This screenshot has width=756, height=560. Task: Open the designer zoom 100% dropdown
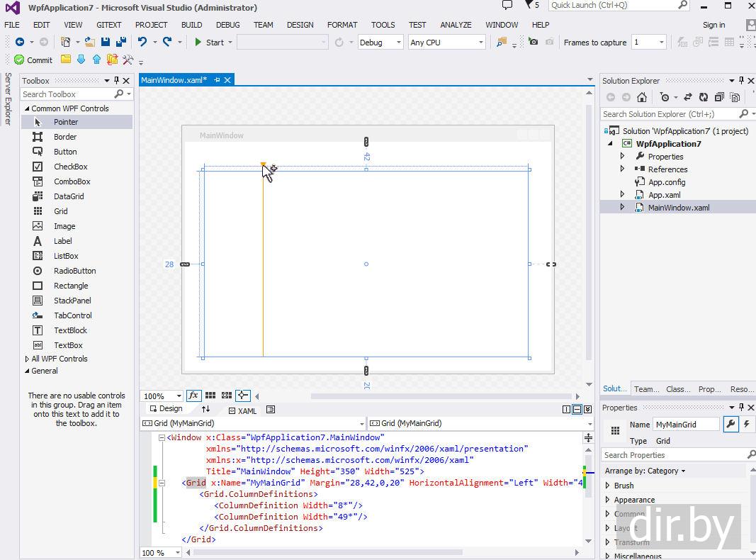tap(178, 396)
